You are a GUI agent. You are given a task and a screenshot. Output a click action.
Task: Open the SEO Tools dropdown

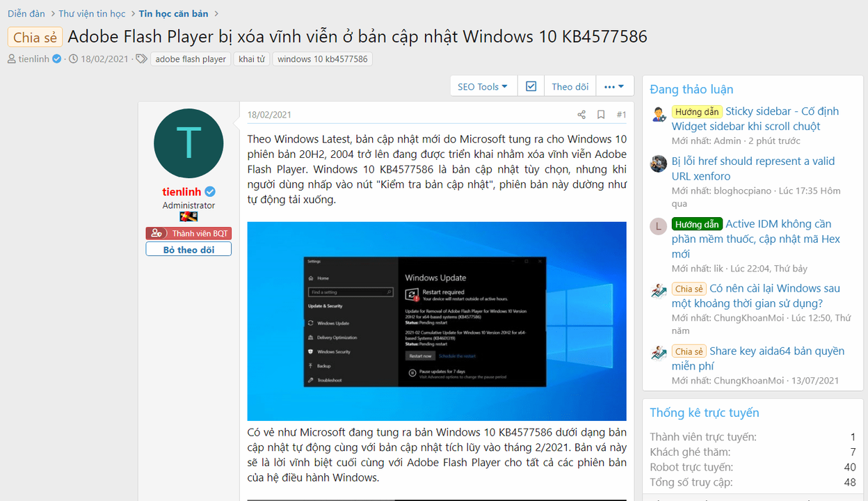[483, 86]
